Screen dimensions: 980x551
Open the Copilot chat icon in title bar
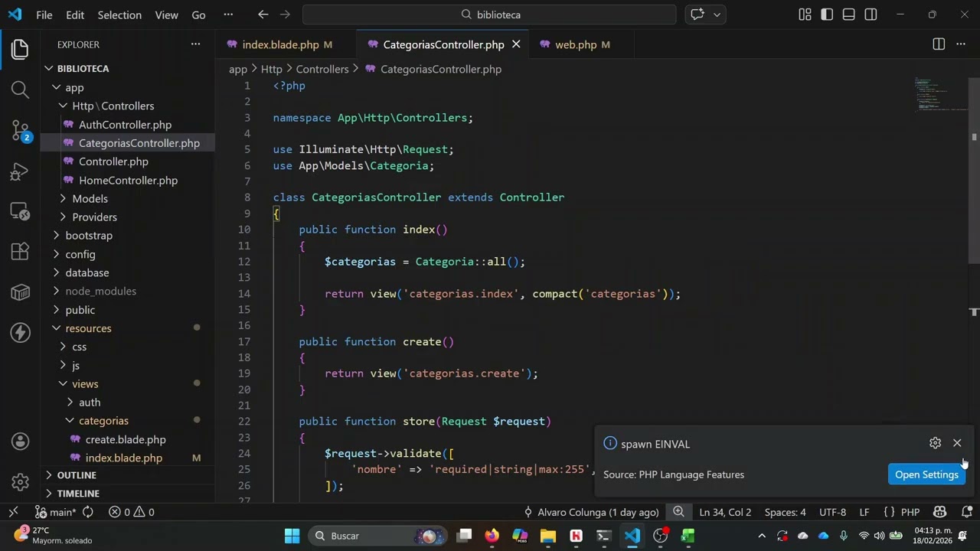coord(697,15)
